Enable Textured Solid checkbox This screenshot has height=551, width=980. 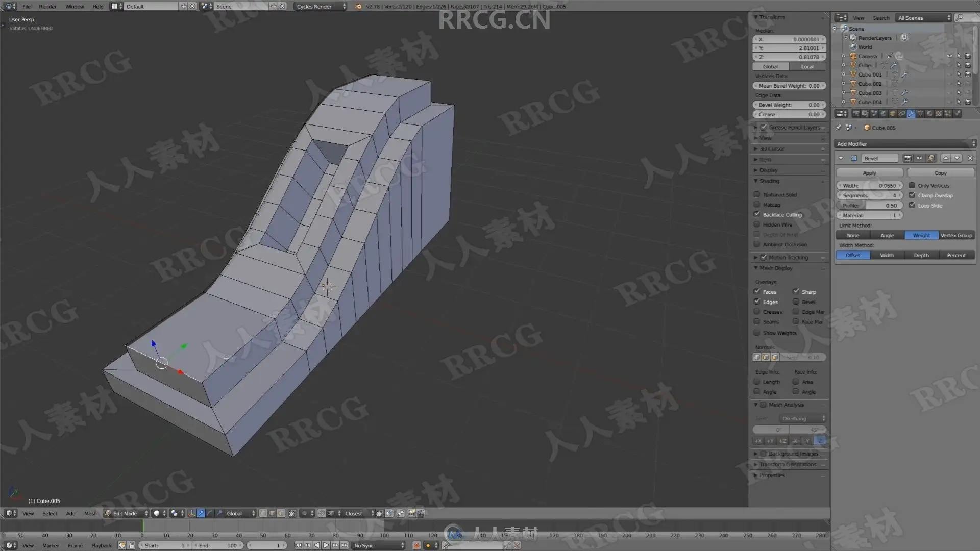pyautogui.click(x=757, y=194)
